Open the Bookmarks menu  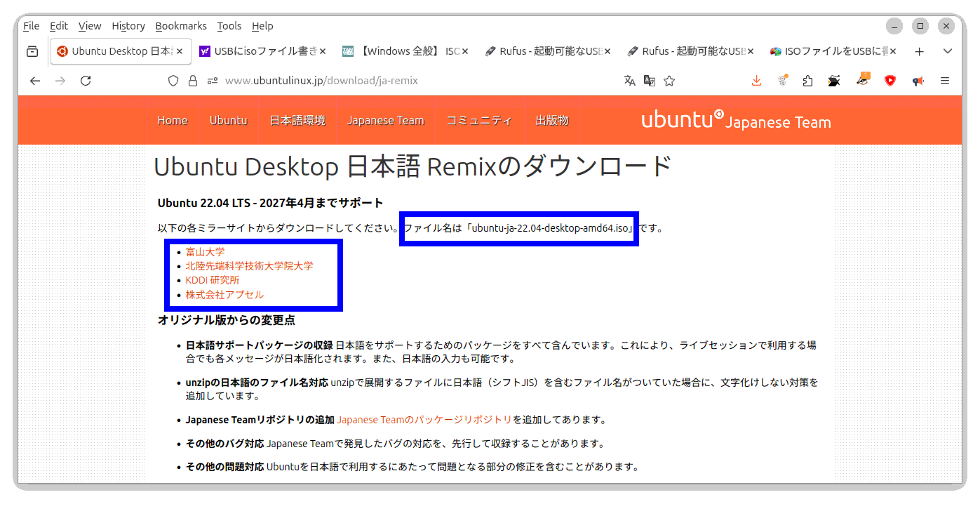click(x=181, y=26)
